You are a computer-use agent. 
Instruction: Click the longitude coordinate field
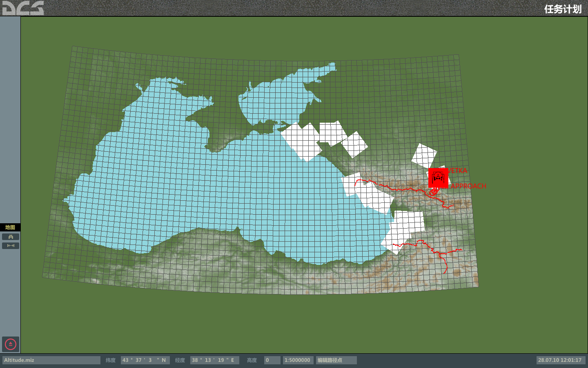pos(214,360)
